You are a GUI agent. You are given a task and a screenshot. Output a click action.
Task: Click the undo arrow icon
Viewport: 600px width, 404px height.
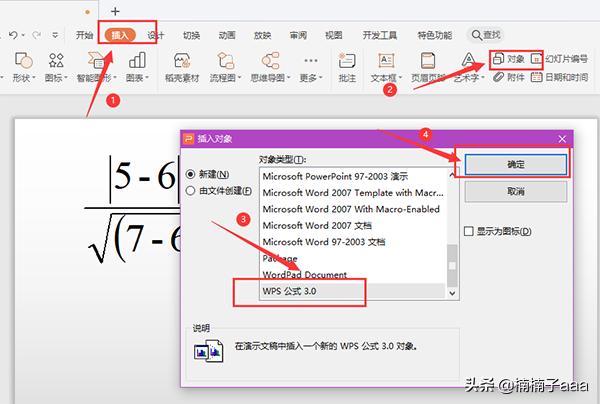[13, 35]
